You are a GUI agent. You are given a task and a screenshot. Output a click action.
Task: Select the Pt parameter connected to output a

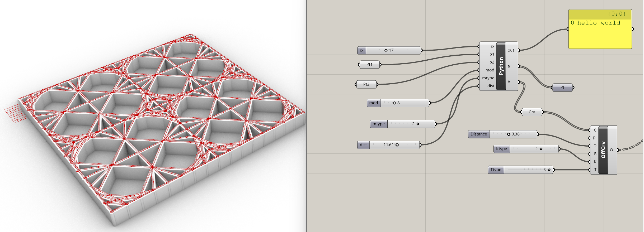pos(562,88)
